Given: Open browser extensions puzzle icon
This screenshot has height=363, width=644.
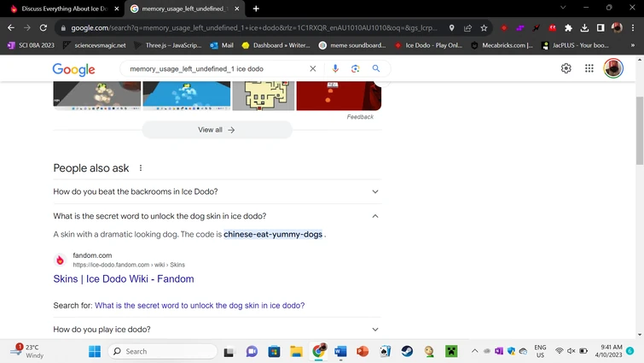Looking at the screenshot, I should point(568,28).
